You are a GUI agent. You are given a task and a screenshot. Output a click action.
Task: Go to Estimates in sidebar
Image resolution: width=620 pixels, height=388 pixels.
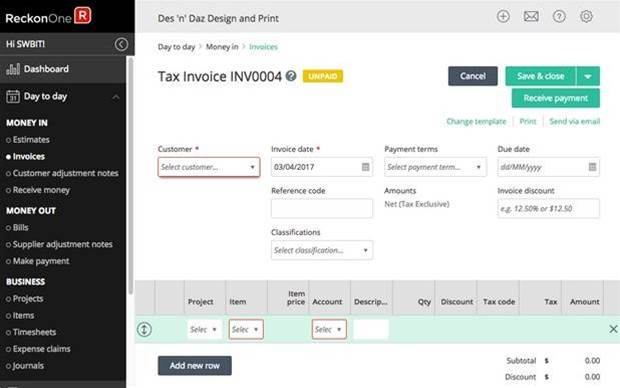[31, 140]
